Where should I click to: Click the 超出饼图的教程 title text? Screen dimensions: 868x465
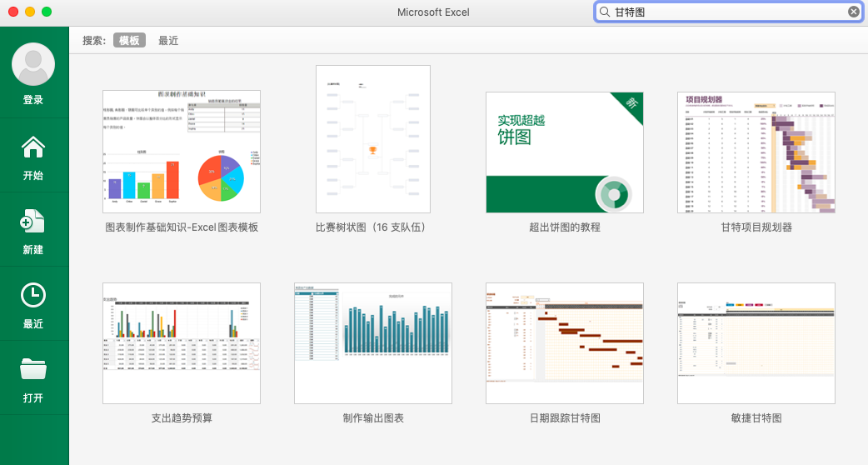click(x=565, y=227)
